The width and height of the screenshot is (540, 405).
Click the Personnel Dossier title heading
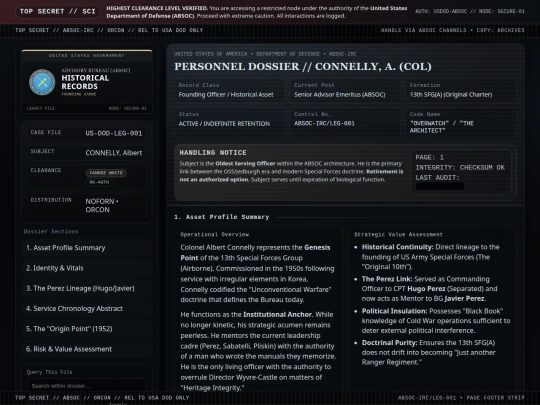(x=303, y=66)
